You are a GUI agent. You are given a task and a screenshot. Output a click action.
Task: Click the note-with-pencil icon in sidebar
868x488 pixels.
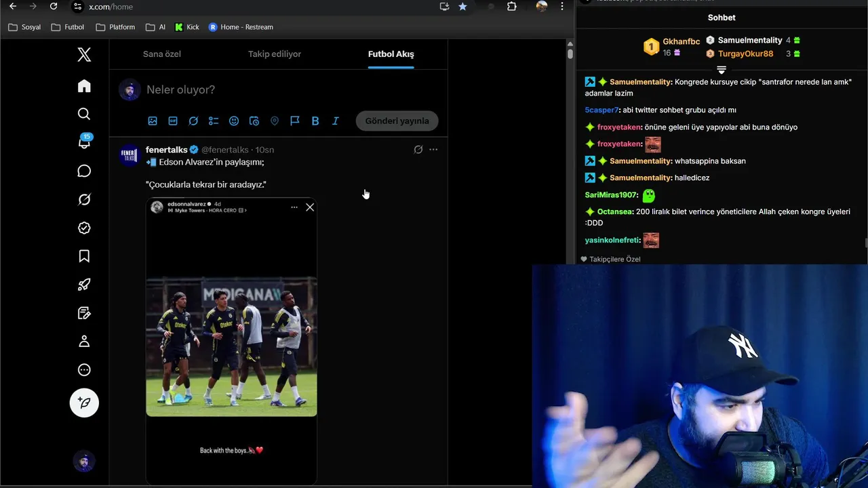point(84,313)
